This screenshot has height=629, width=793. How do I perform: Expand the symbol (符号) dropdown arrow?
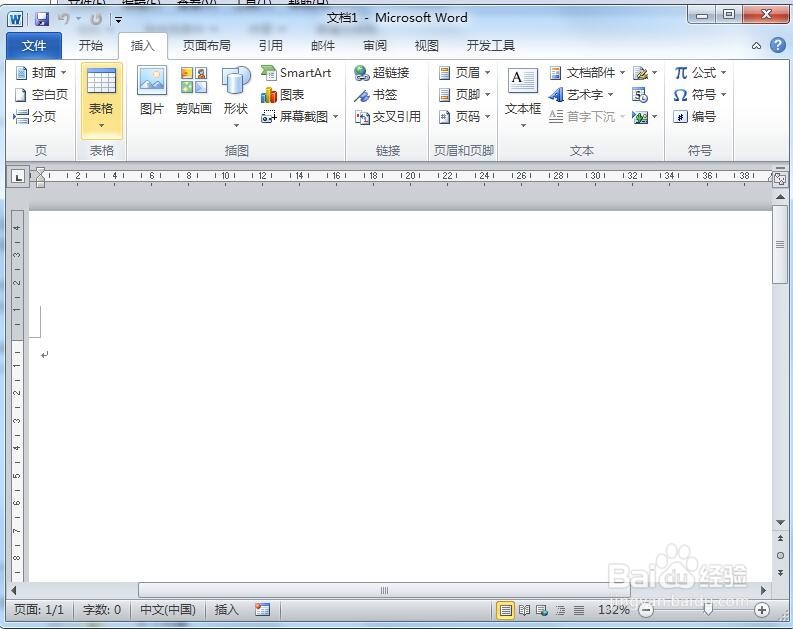[x=723, y=95]
